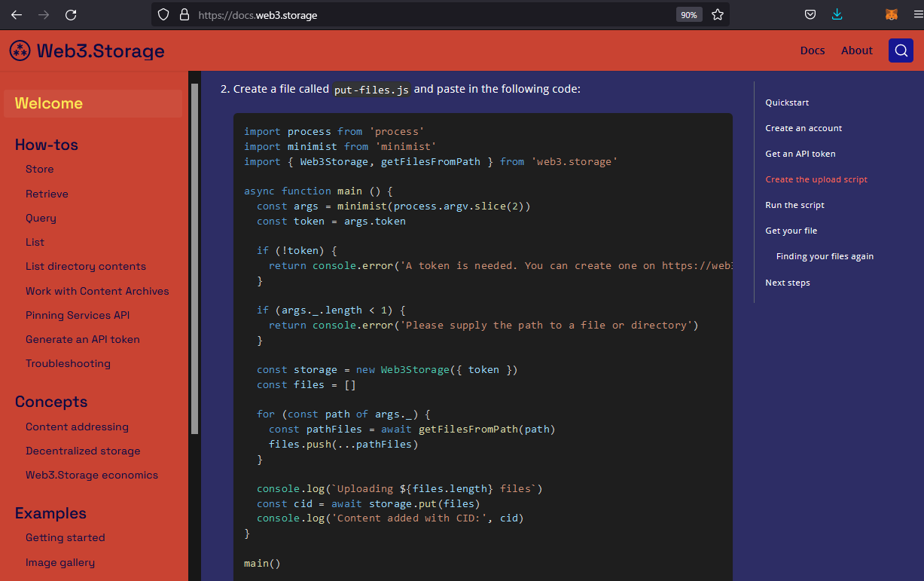Click the sidebar vertical scrollbar
Screen dimensions: 924x581
[x=194, y=256]
